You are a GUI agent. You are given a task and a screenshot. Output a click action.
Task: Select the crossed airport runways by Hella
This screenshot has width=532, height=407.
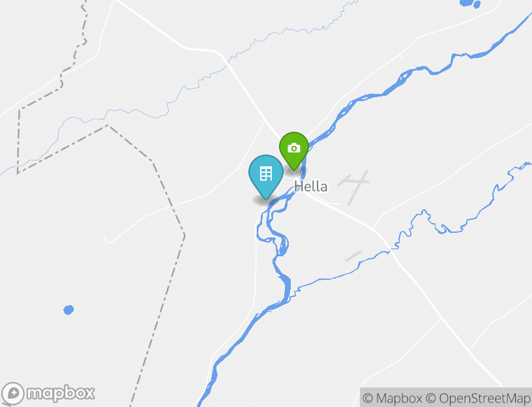pos(353,186)
